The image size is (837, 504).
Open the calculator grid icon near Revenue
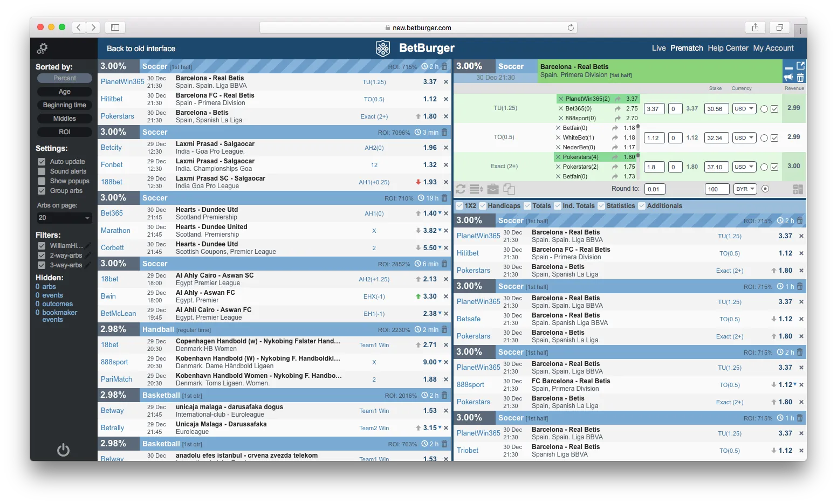[798, 189]
